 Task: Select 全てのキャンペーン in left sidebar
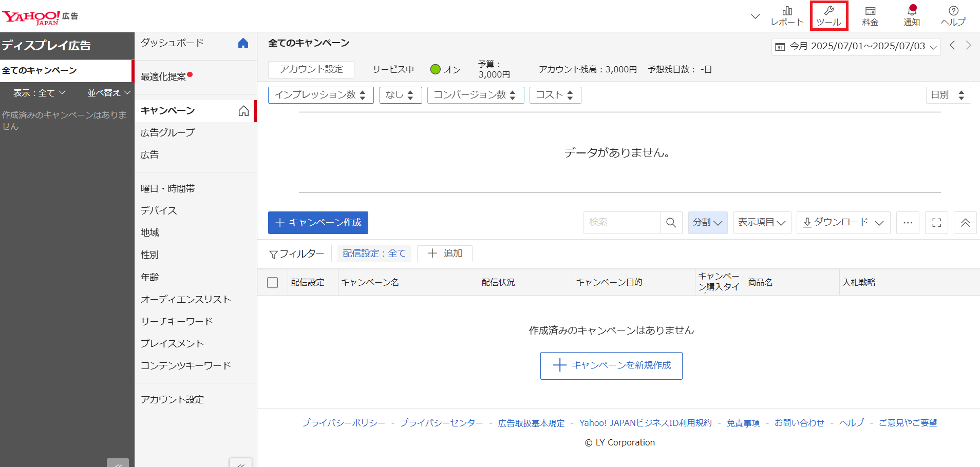(x=66, y=71)
